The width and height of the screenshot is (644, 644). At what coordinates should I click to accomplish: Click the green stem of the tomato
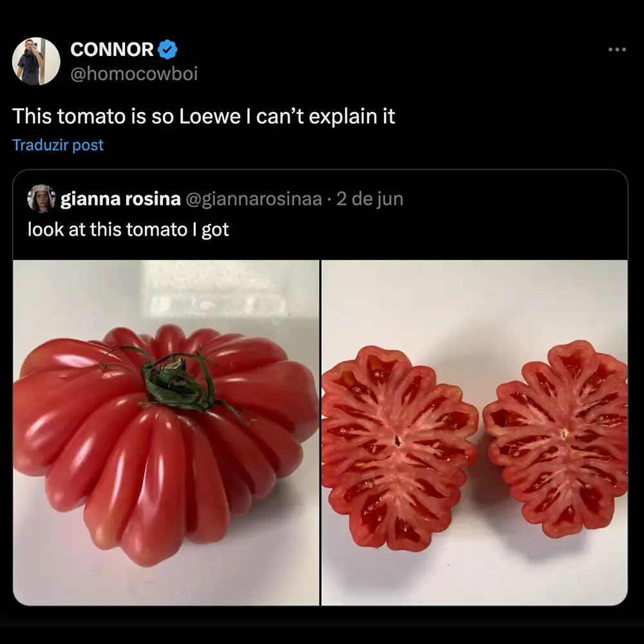pyautogui.click(x=173, y=382)
